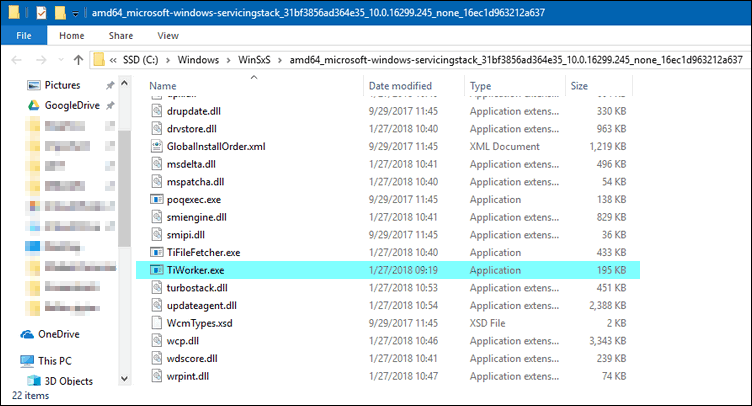Click the poqexec.exe file name

click(x=194, y=200)
